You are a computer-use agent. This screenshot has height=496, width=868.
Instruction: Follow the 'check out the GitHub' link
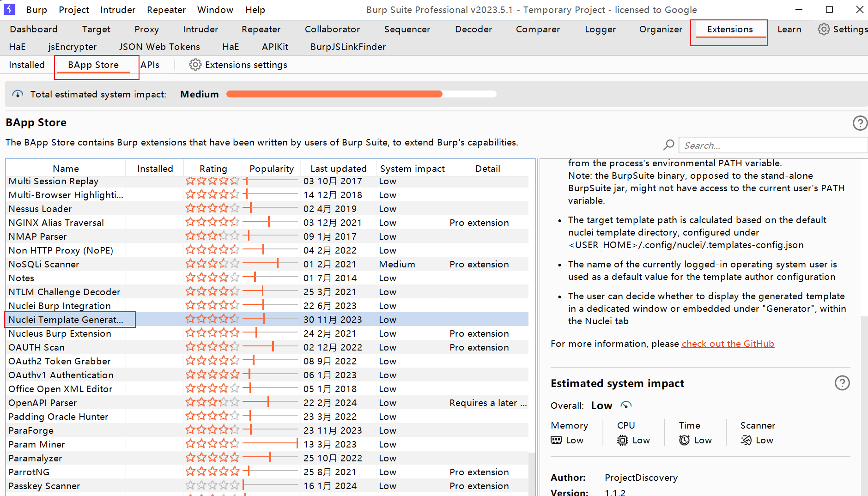pyautogui.click(x=728, y=344)
